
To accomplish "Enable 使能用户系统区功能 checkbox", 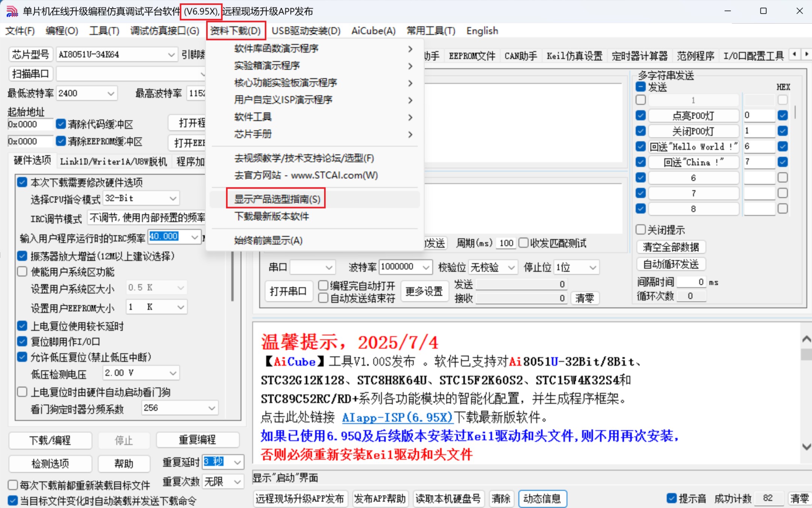I will click(x=22, y=272).
